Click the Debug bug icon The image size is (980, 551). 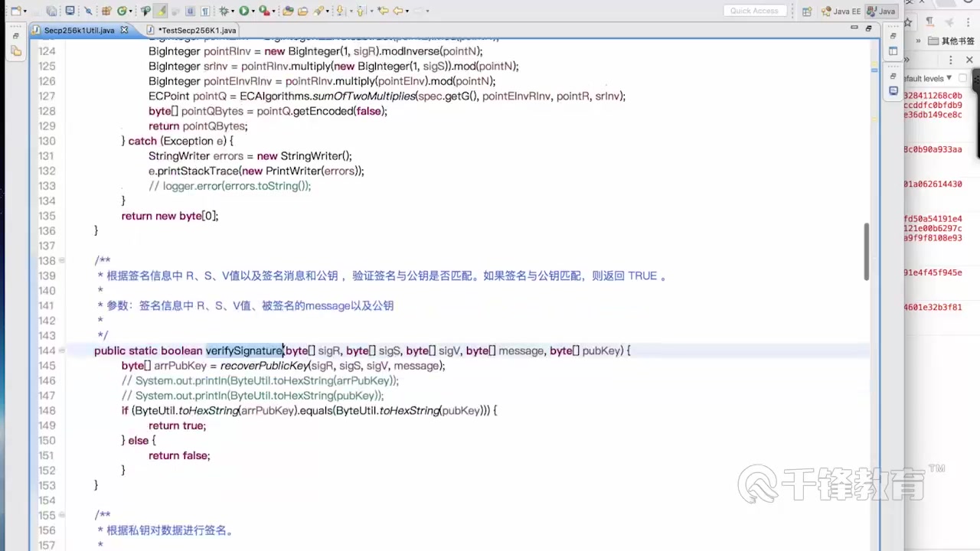point(224,11)
